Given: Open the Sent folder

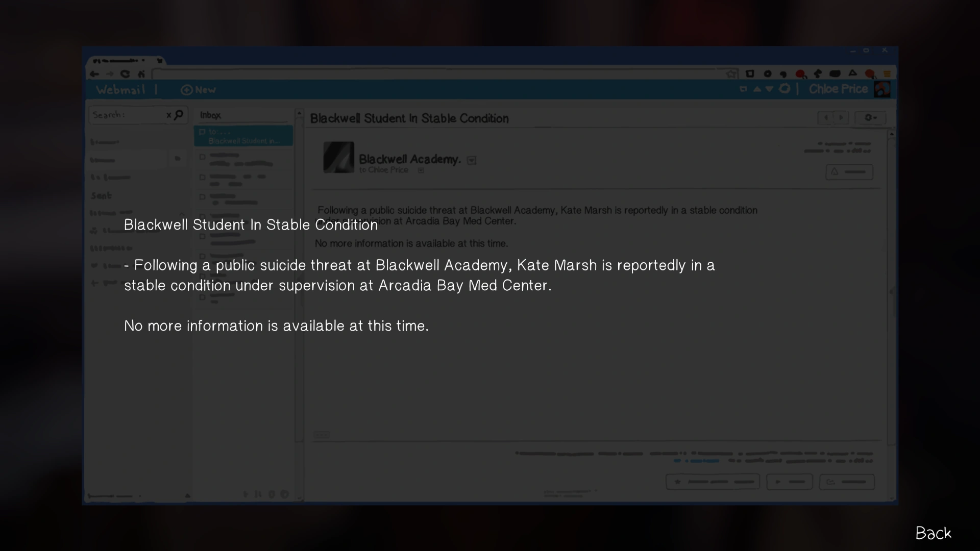Looking at the screenshot, I should click(101, 196).
